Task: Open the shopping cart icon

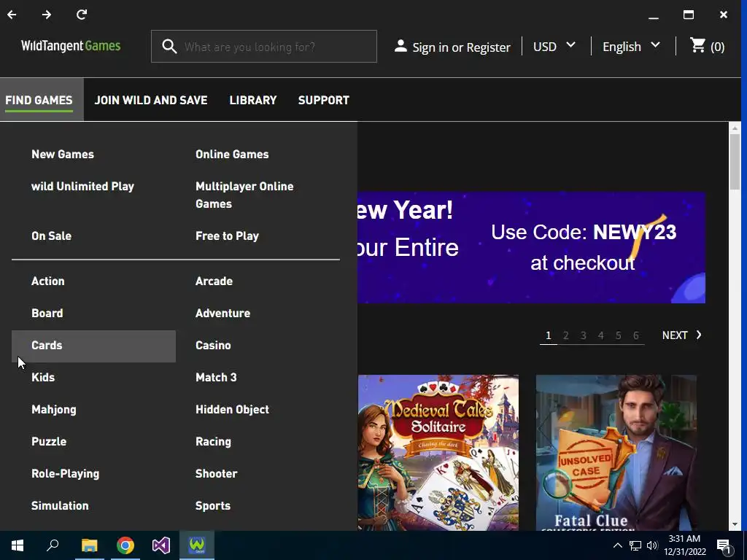Action: click(x=697, y=46)
